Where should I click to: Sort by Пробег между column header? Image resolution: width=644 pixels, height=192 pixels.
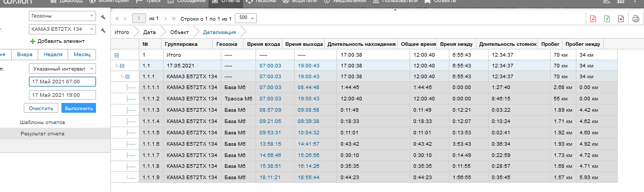point(583,44)
